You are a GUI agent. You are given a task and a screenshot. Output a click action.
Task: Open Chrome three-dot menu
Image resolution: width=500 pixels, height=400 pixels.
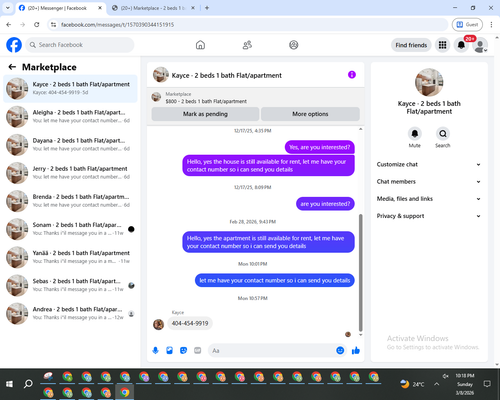point(491,24)
